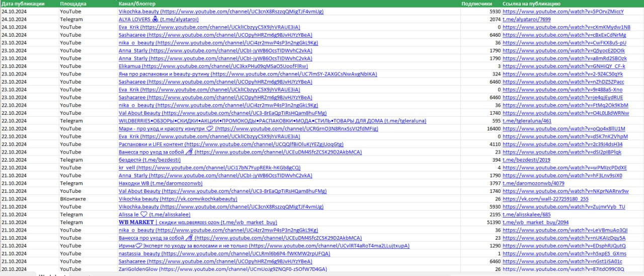Open publication link ending watch?v=je4qjEydRUE
644x276 pixels.
562,97
